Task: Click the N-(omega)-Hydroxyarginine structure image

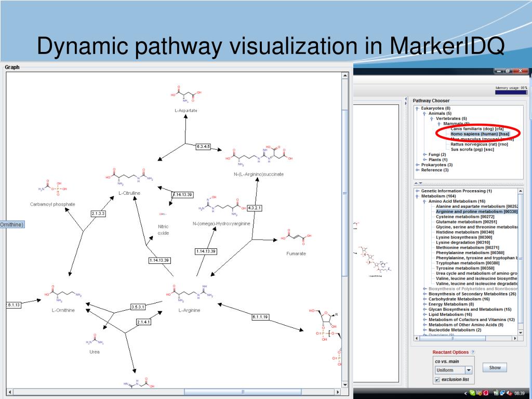Action: [222, 205]
